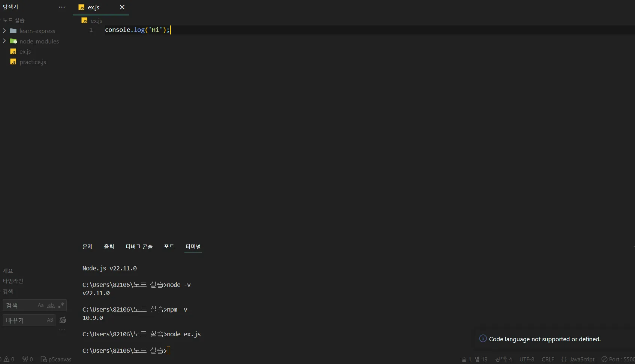Open the explorer panel more actions menu

[x=62, y=7]
